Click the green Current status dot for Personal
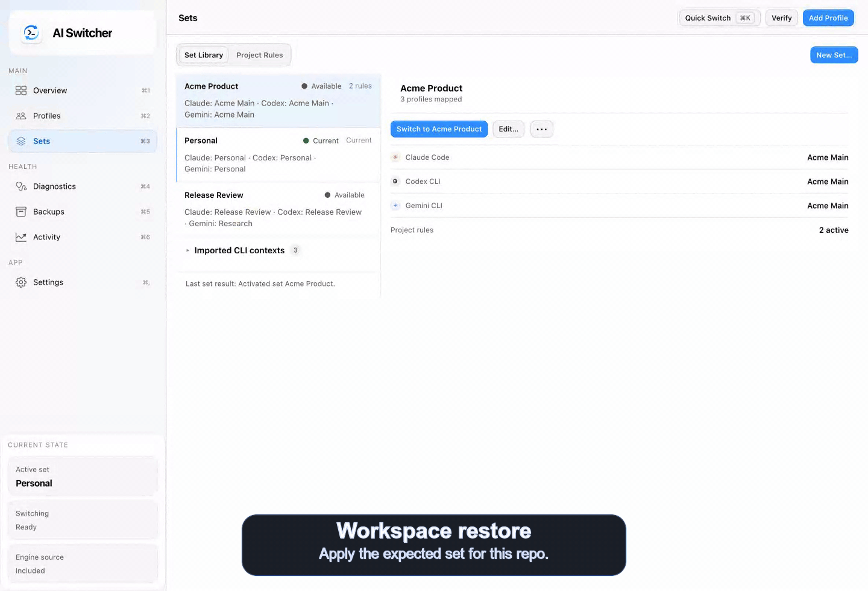 point(306,141)
